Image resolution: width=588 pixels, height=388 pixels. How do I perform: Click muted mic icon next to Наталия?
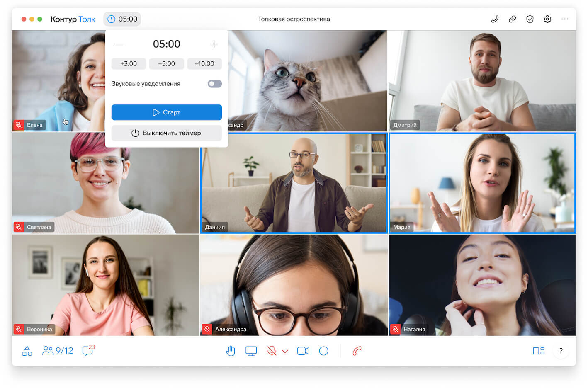click(x=395, y=330)
